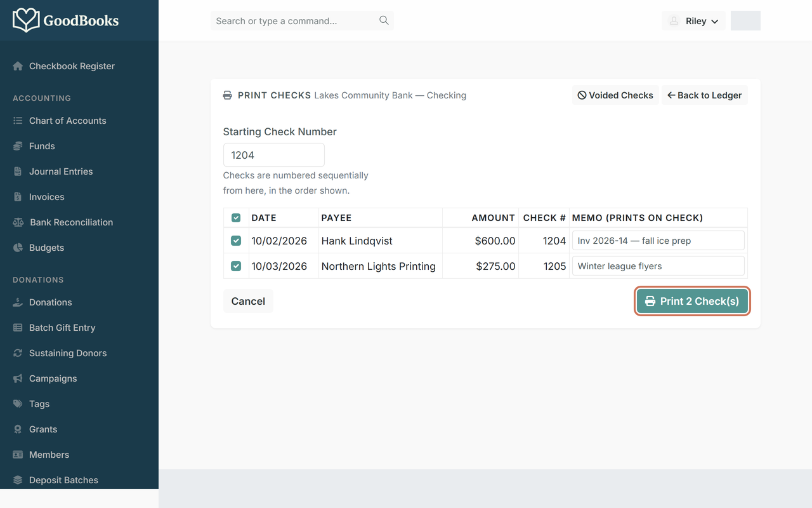Open Sustaining Donors in sidebar

point(79,353)
